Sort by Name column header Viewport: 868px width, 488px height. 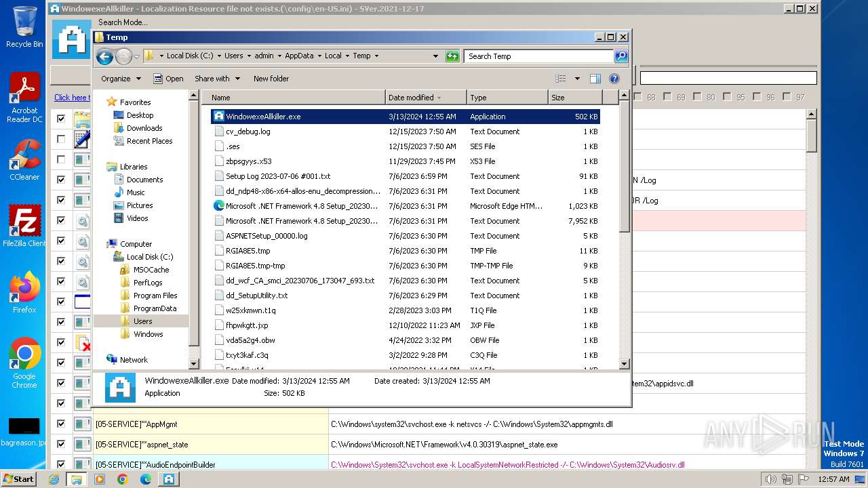pyautogui.click(x=294, y=98)
